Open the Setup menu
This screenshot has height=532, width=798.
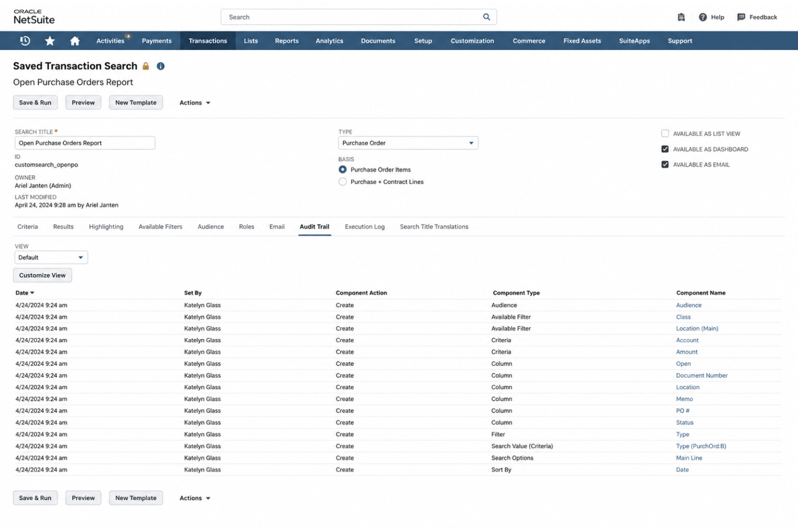click(x=423, y=40)
